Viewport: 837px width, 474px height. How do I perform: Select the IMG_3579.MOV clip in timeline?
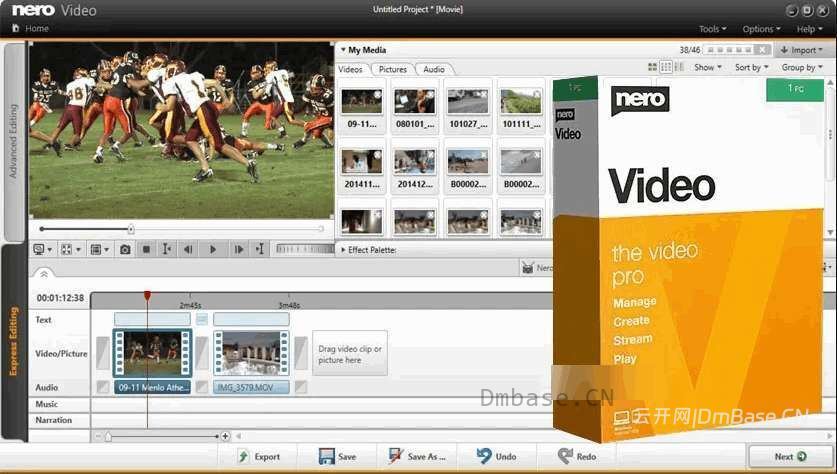point(251,353)
